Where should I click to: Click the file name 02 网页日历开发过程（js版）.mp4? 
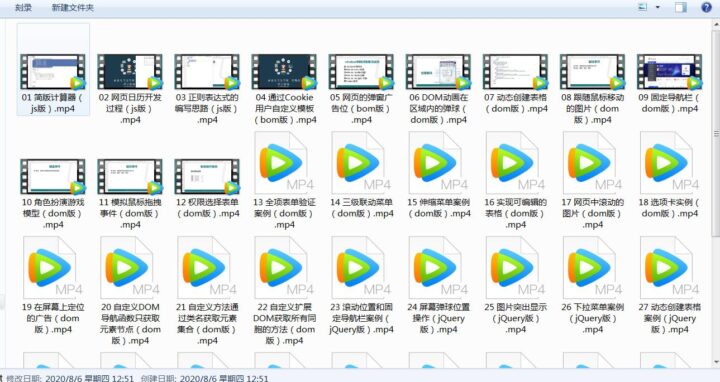click(130, 109)
